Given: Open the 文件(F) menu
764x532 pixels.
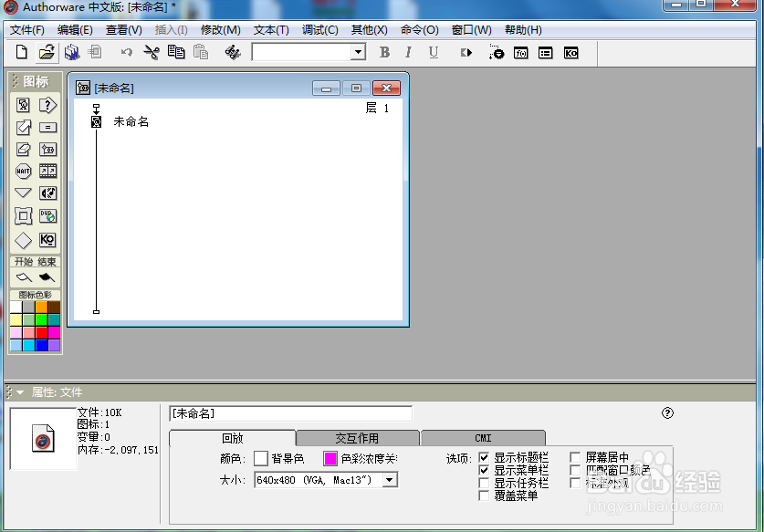Looking at the screenshot, I should (27, 30).
